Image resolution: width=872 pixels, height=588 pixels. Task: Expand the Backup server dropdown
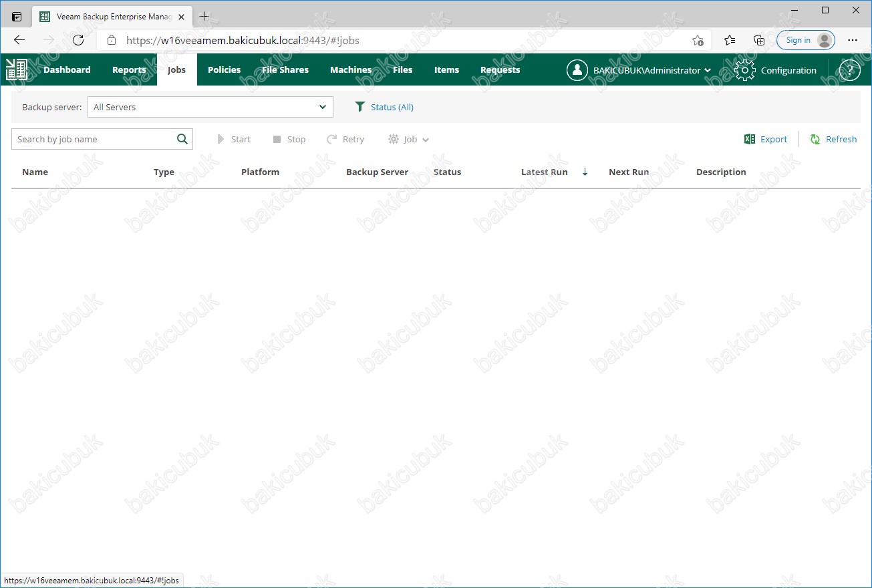click(x=323, y=107)
